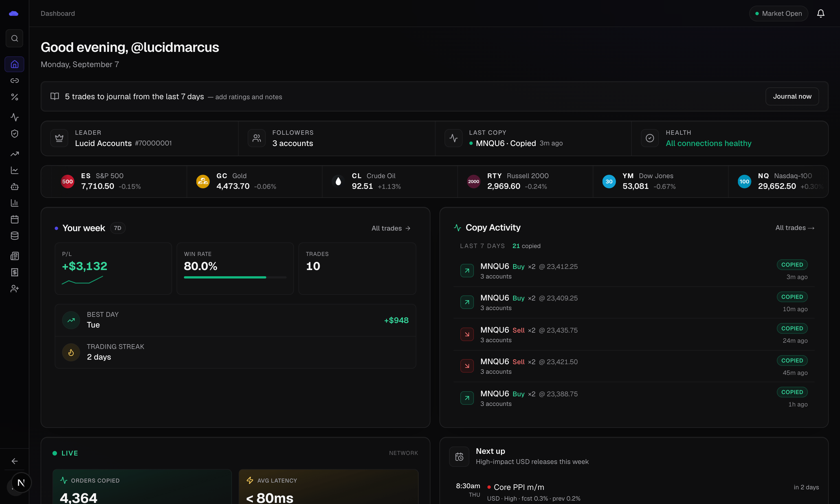840x504 pixels.
Task: Open the Leader Lucid Accounts card
Action: tap(140, 138)
